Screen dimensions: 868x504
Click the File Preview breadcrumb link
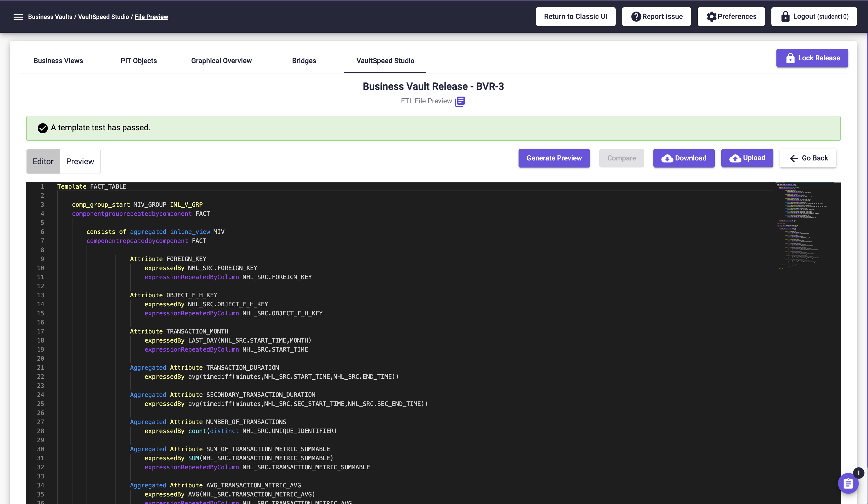[x=151, y=17]
